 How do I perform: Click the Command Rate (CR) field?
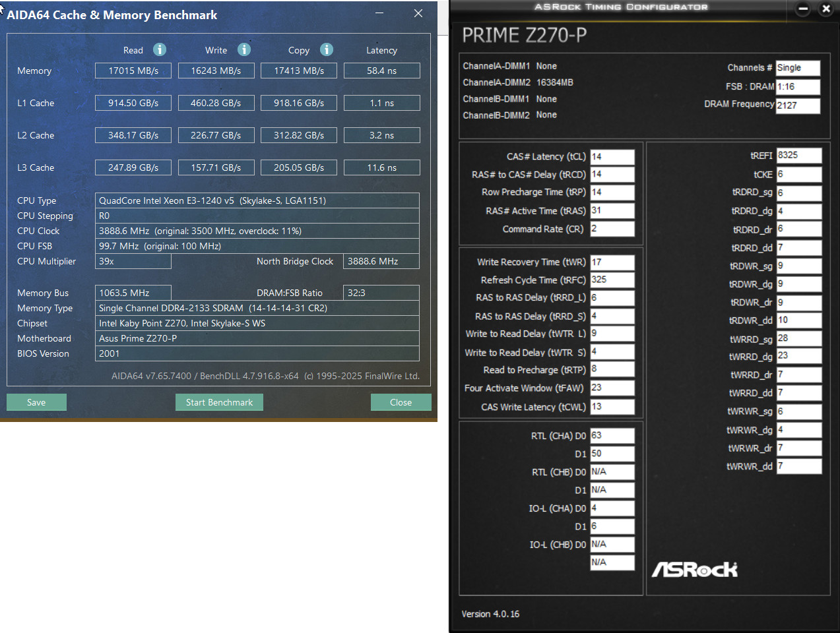click(612, 229)
